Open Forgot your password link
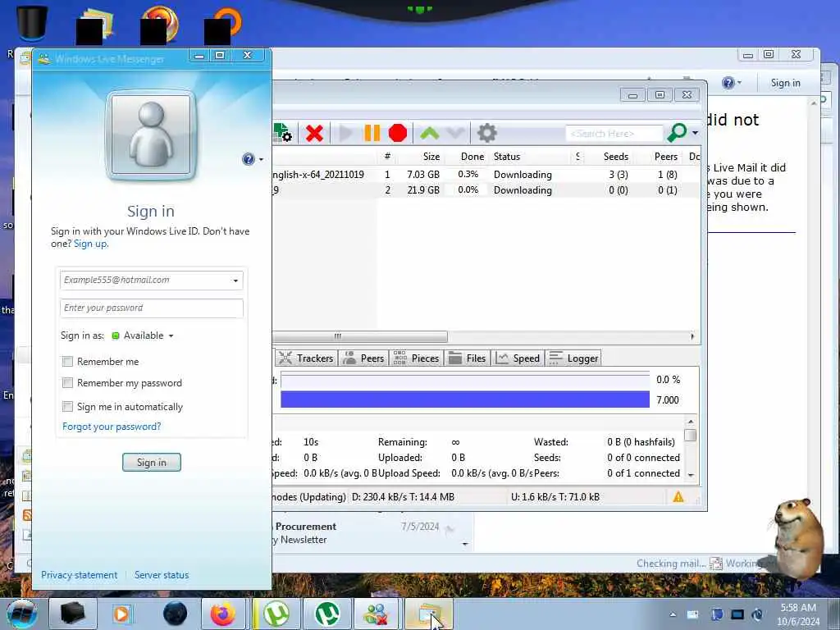Viewport: 840px width, 630px height. click(112, 427)
